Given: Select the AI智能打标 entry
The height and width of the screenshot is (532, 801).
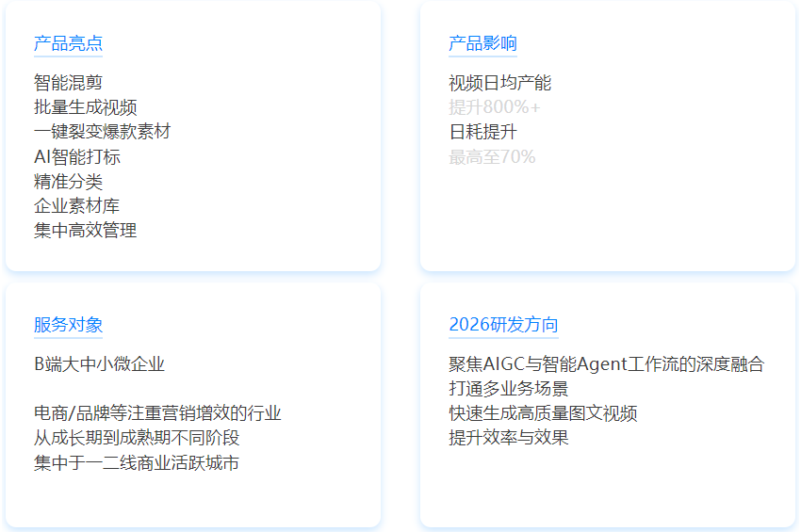Looking at the screenshot, I should click(x=77, y=157).
